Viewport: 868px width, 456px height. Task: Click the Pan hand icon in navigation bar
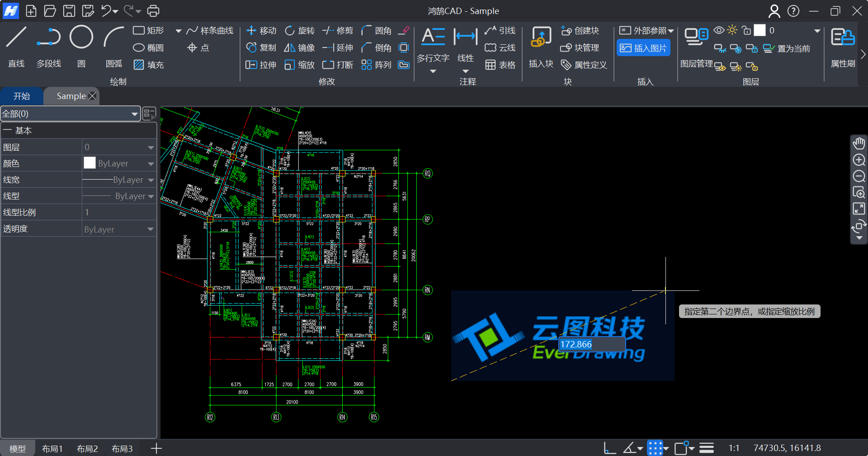pyautogui.click(x=859, y=144)
